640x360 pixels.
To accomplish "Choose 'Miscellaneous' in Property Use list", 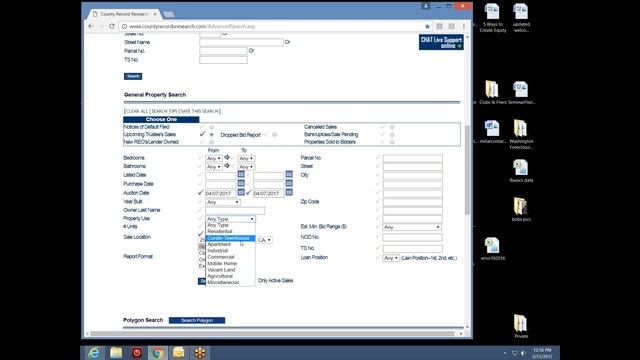I will [230, 282].
